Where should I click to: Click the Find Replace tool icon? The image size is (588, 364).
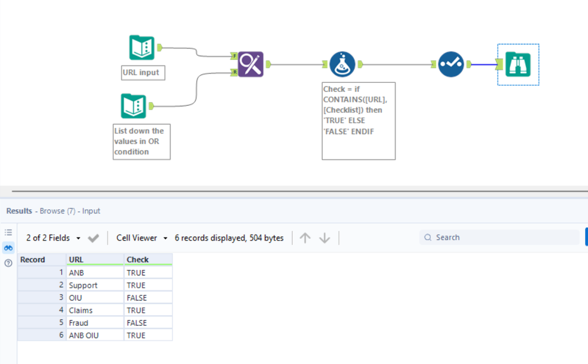coord(251,64)
